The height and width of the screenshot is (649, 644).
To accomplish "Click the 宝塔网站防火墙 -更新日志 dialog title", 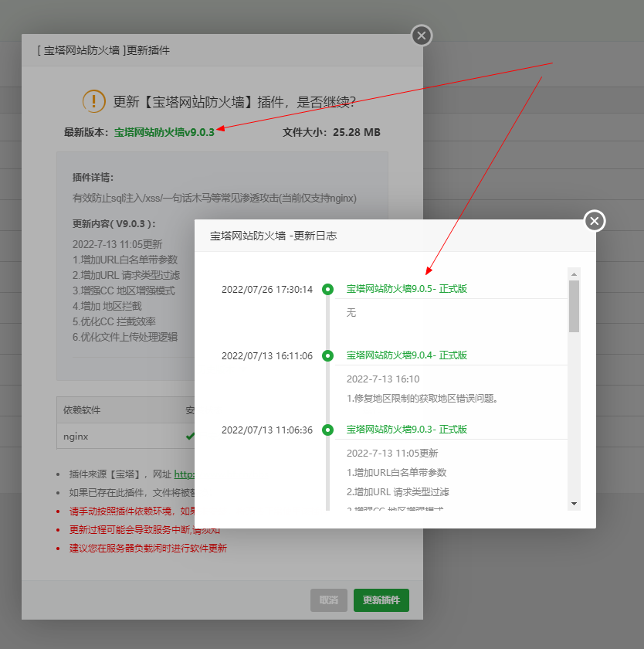I will tap(273, 236).
